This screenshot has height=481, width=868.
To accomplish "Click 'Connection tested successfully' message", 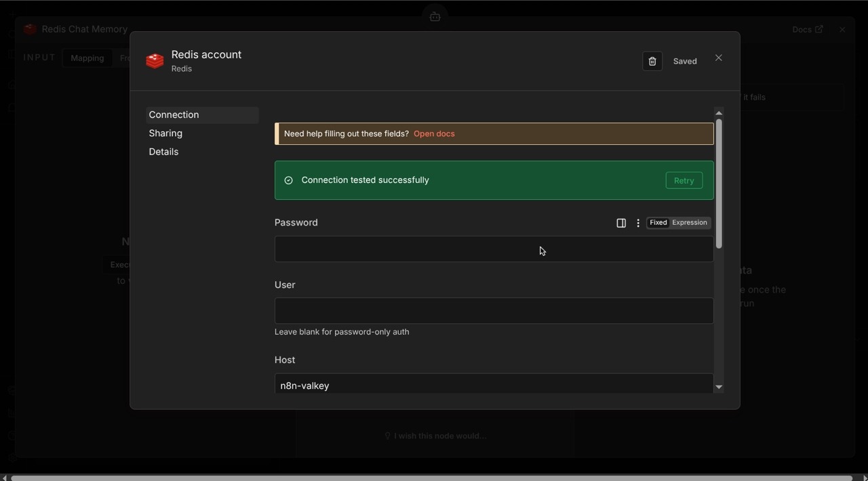I will click(365, 180).
